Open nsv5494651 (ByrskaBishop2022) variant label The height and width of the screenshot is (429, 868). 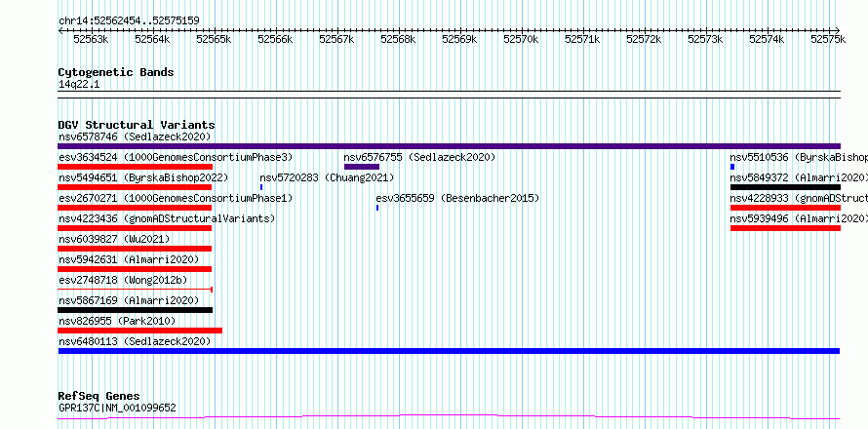[x=143, y=177]
